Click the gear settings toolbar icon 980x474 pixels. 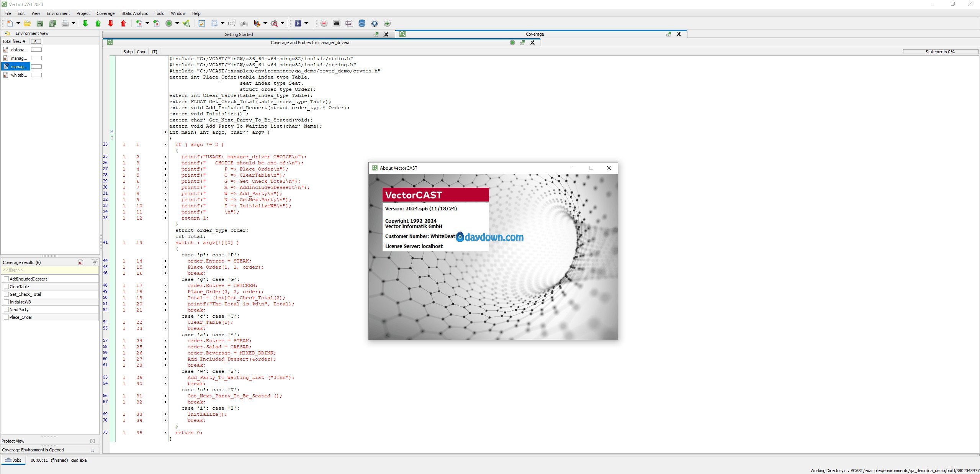pos(375,23)
